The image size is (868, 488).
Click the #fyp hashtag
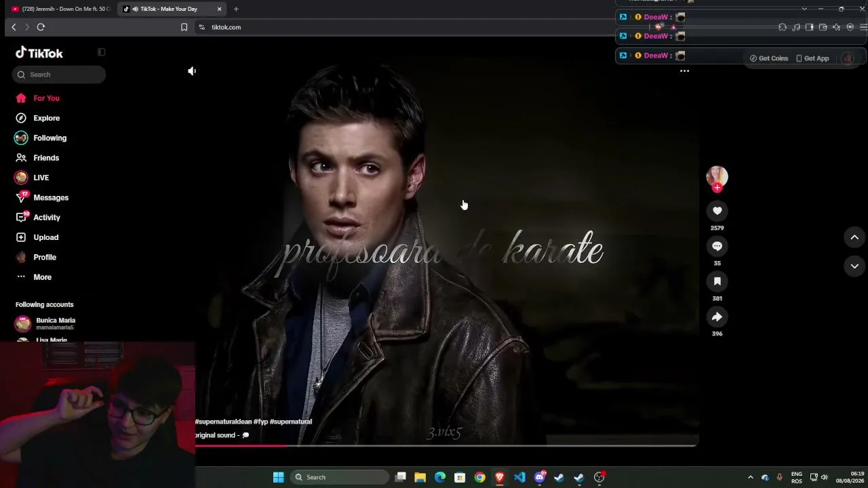[x=260, y=422]
